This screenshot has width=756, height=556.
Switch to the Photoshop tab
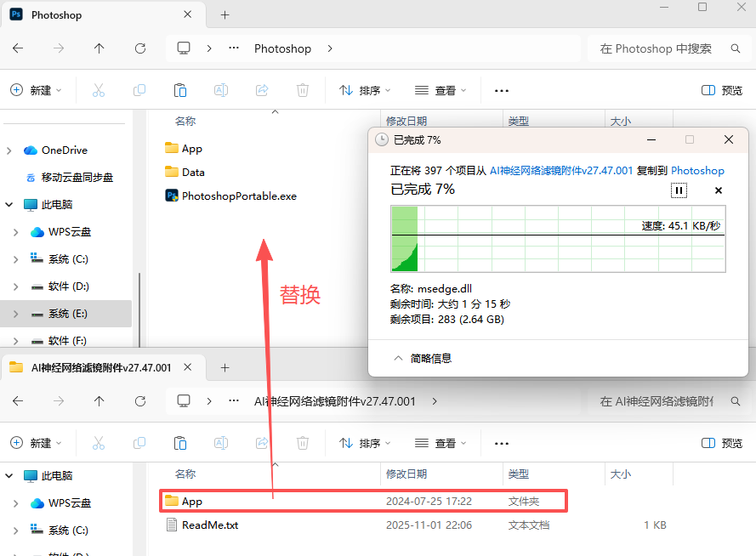(x=94, y=14)
